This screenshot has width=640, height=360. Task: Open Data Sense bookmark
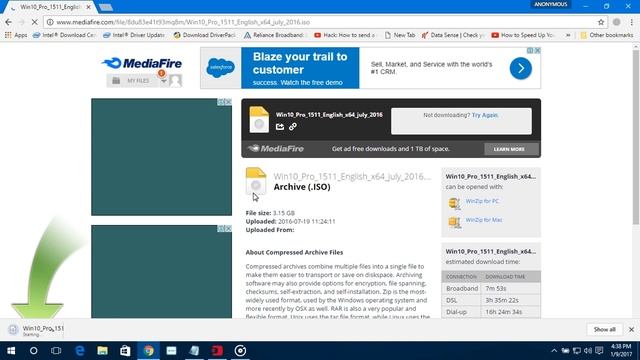[x=453, y=35]
